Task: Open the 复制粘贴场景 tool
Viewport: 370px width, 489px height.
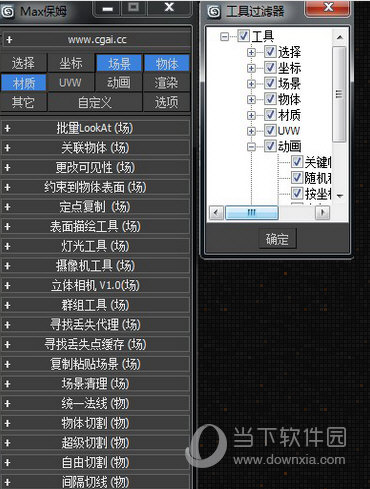Action: [x=96, y=364]
